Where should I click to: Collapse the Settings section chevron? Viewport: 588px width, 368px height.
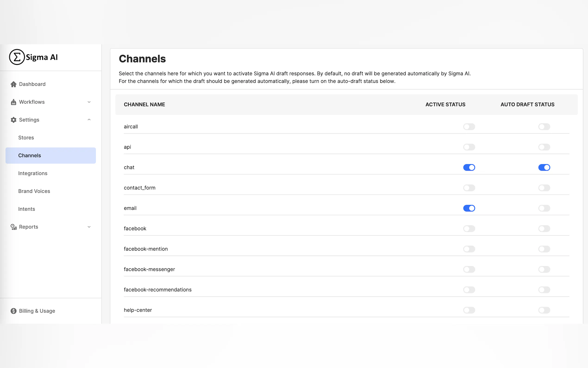(x=89, y=120)
